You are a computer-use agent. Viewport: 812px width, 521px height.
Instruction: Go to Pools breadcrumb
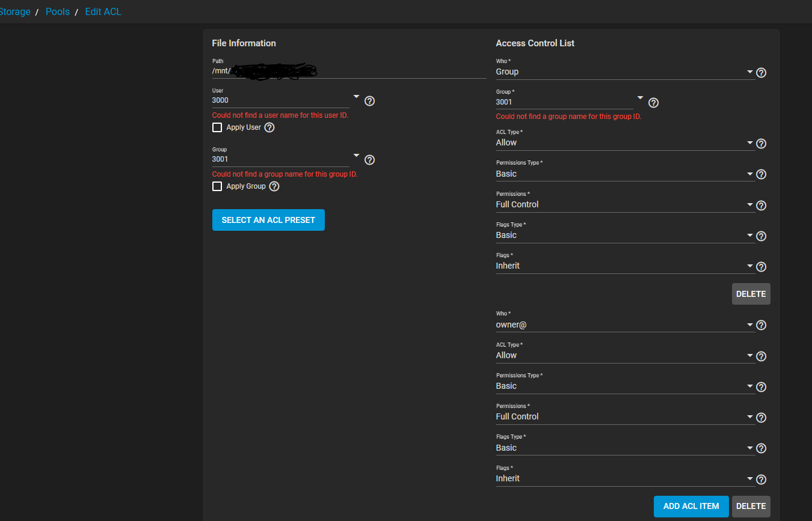[58, 11]
